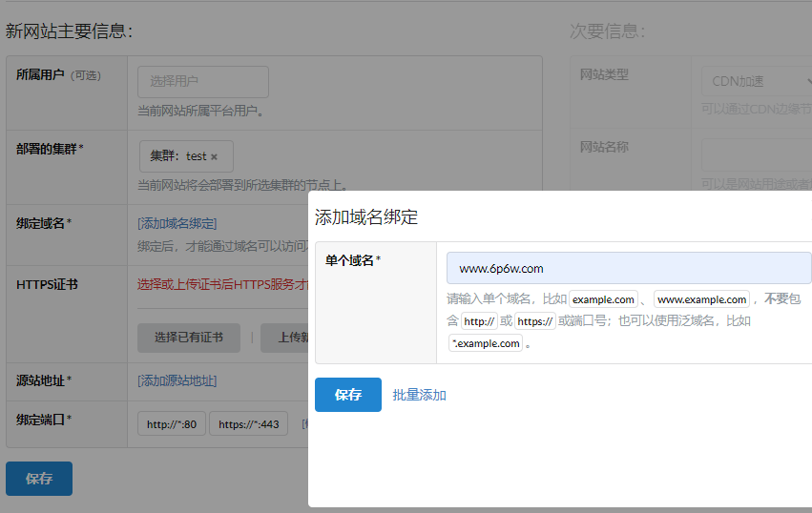The width and height of the screenshot is (812, 513).
Task: Click the 添加域名绑定 dialog title
Action: (366, 216)
